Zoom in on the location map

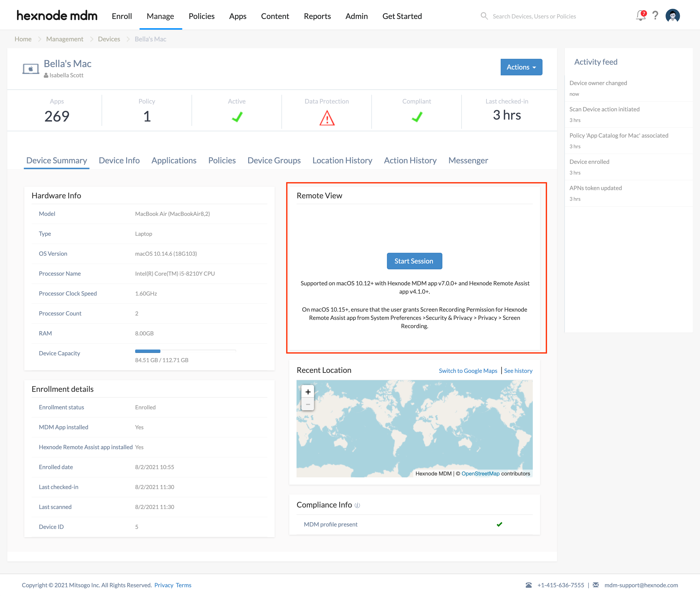(308, 392)
